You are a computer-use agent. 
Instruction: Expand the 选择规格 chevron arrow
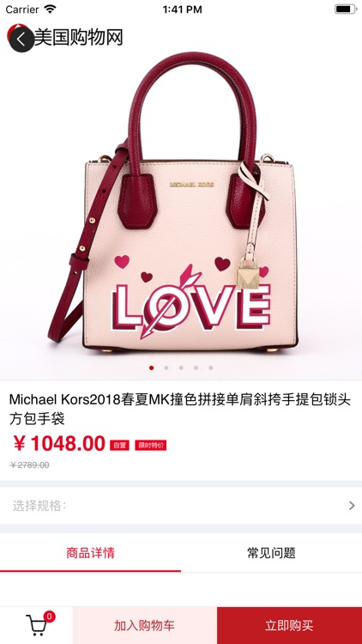coord(352,506)
